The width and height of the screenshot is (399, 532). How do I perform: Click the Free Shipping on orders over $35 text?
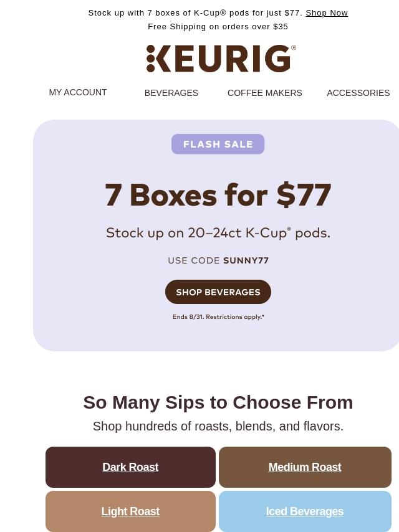pyautogui.click(x=218, y=26)
